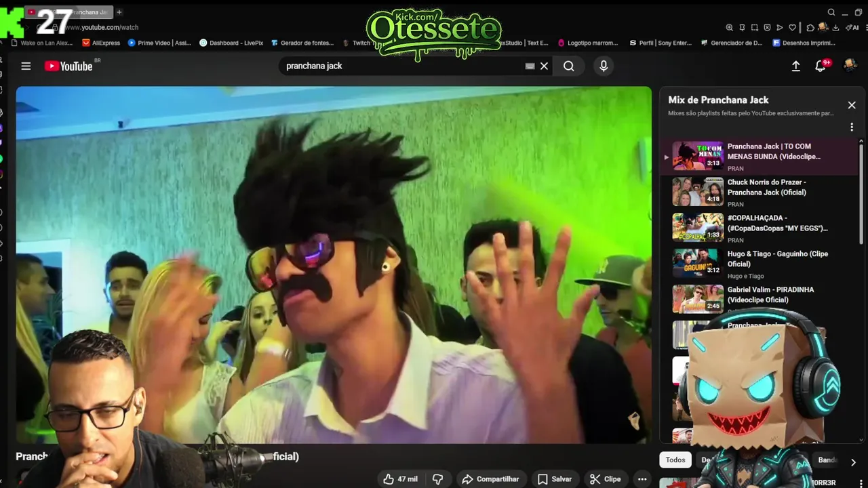
Task: Open the mix playlist three-dot options
Action: click(852, 127)
